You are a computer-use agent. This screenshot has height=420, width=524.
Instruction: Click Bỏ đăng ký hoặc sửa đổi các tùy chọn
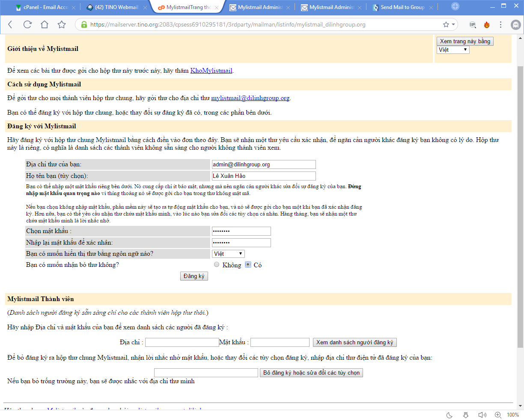point(311,373)
